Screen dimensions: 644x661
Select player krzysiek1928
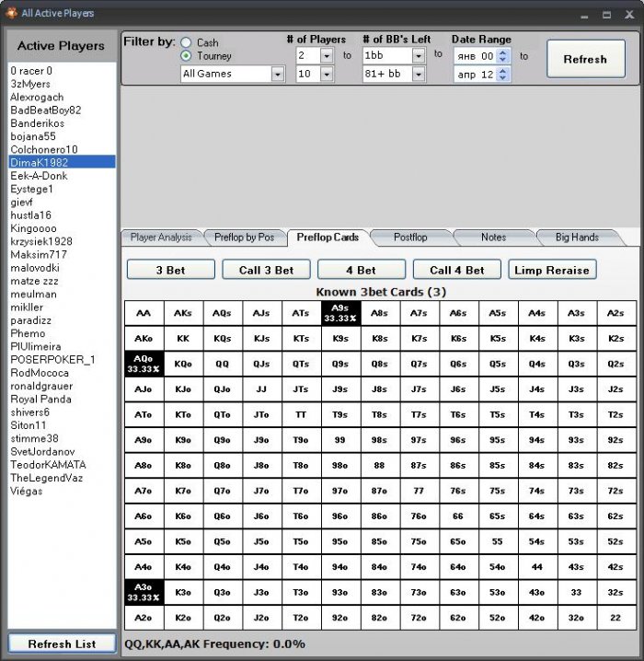(62, 241)
